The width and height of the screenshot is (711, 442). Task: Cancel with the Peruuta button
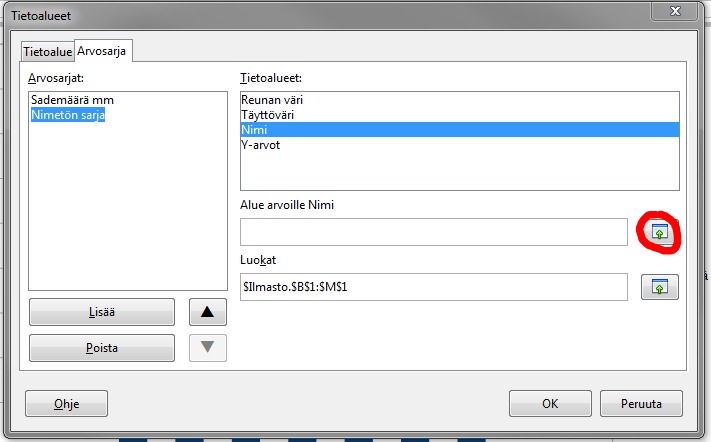coord(641,404)
